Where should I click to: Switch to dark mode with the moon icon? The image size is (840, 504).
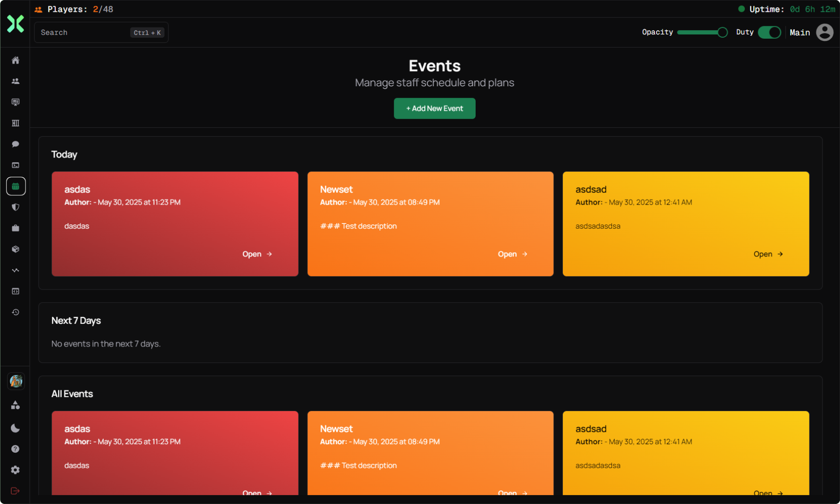click(x=15, y=428)
